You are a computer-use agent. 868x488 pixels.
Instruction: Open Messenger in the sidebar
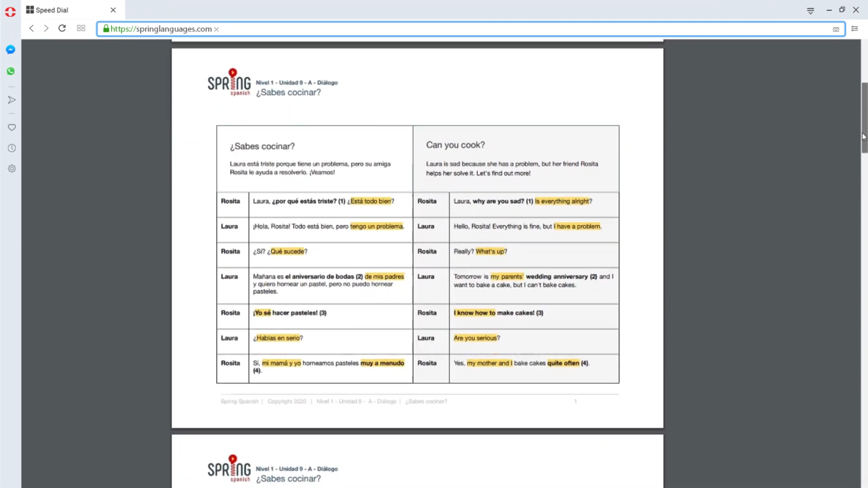click(x=10, y=50)
